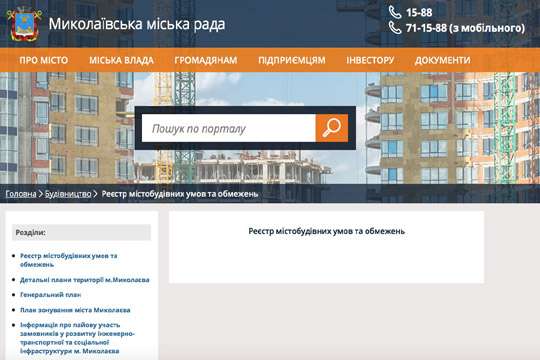
Task: Select "ІНВЕСТОРУ" in the navigation bar
Action: coord(370,60)
